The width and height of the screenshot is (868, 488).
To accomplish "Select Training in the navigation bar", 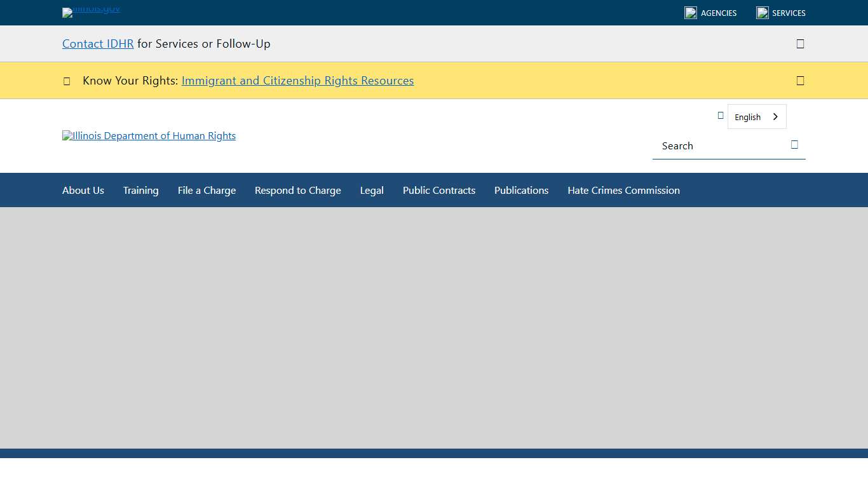I will [141, 191].
